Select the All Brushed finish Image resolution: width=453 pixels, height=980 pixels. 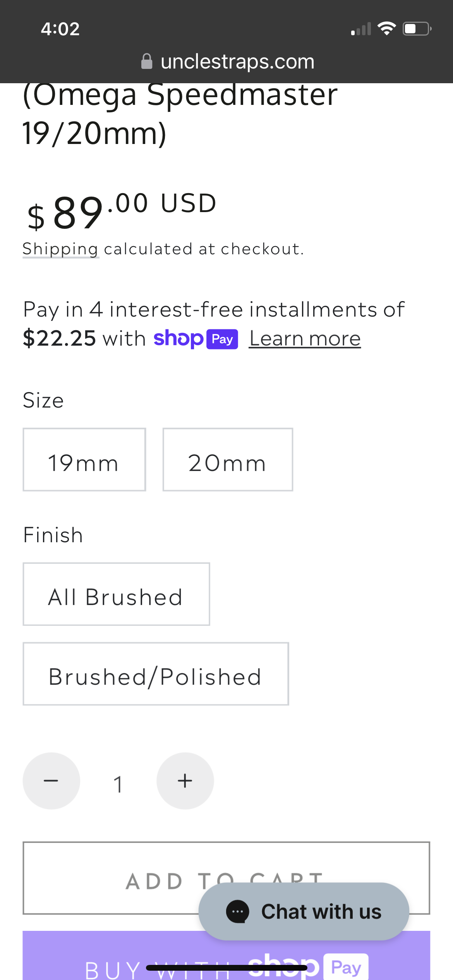(116, 594)
